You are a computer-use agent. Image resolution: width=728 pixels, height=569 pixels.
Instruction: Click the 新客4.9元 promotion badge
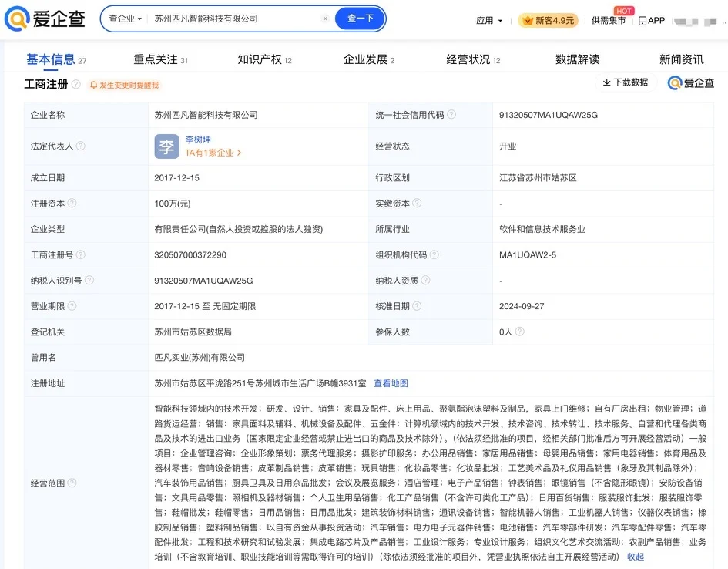(x=548, y=21)
